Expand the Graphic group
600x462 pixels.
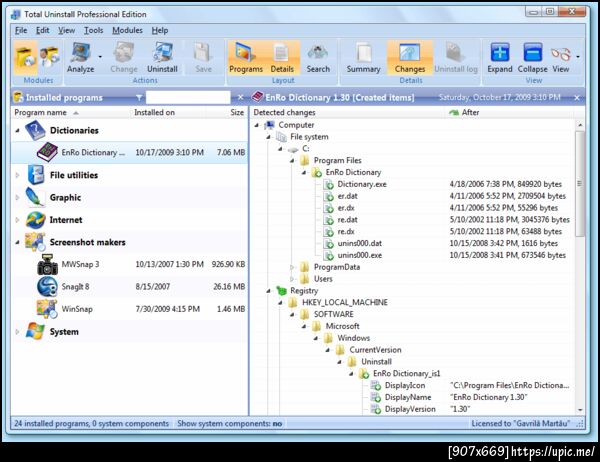pyautogui.click(x=18, y=198)
